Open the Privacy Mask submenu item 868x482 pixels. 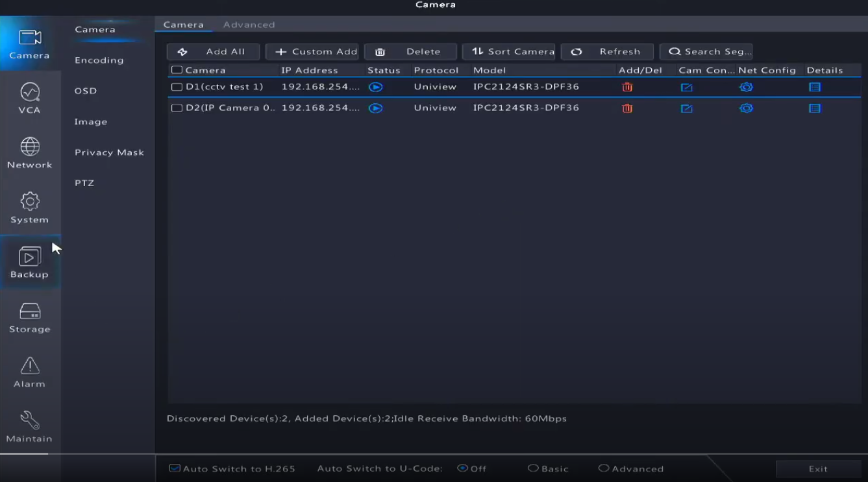109,152
